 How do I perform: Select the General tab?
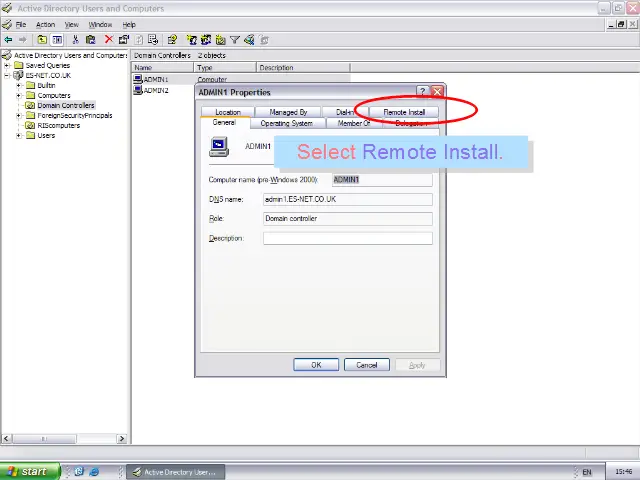tap(224, 122)
